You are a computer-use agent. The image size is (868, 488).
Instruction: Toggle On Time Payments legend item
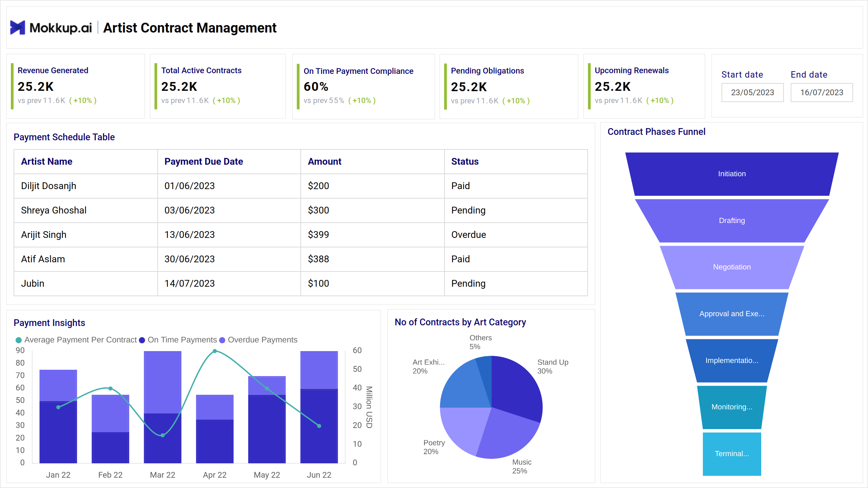tap(178, 340)
